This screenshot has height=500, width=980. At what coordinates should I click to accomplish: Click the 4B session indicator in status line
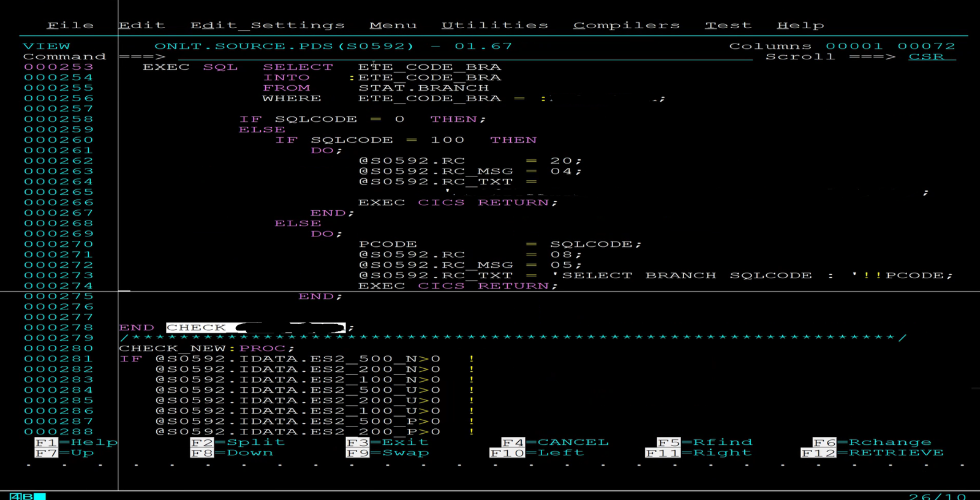(x=28, y=496)
